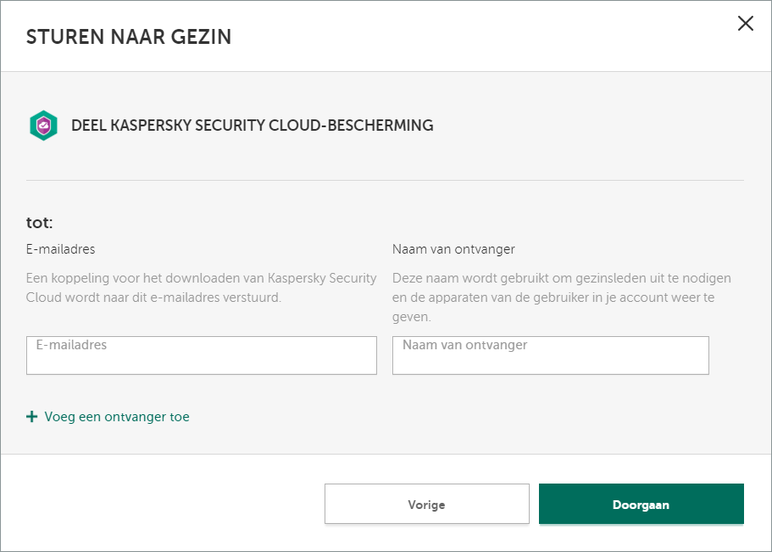The width and height of the screenshot is (772, 552).
Task: Click the Deel Kaspersky Security Cloud-bescherming heading
Action: click(x=252, y=126)
